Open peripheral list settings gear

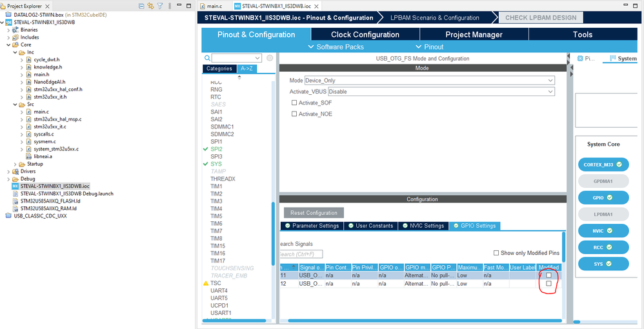pyautogui.click(x=270, y=58)
